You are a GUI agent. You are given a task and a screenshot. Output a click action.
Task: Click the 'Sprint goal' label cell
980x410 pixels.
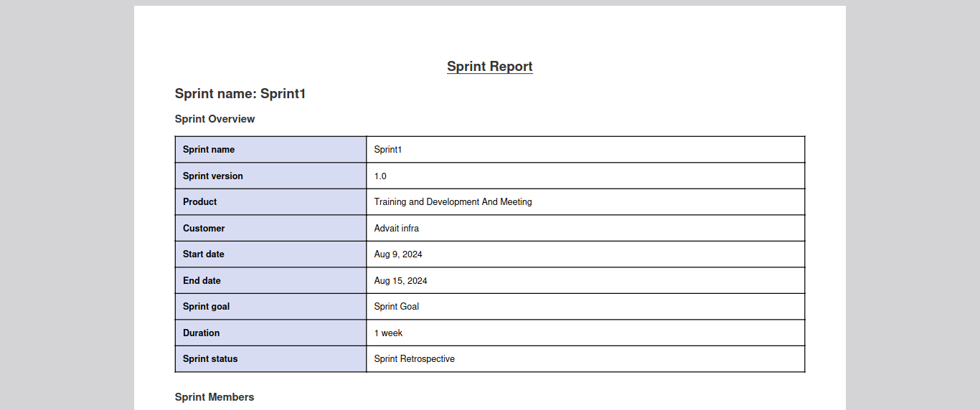[207, 307]
